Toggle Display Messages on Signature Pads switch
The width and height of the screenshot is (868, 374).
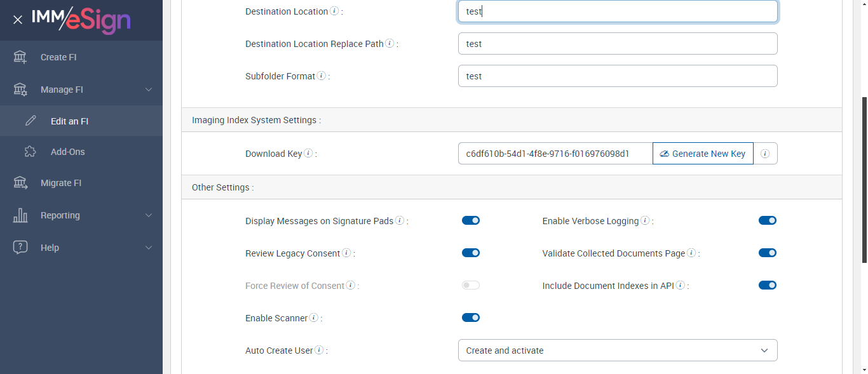point(471,220)
